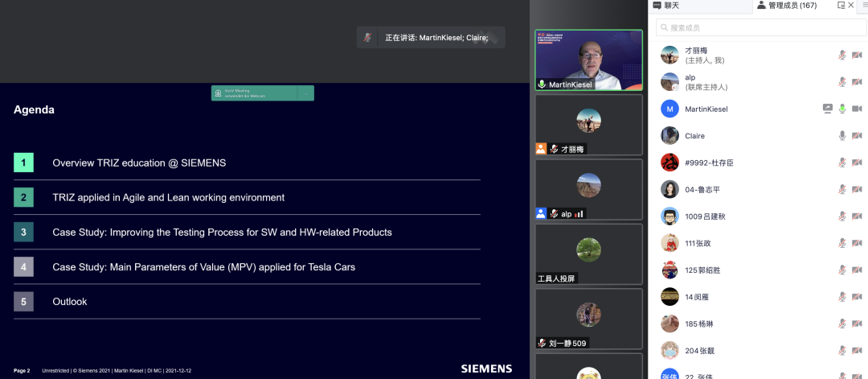The width and height of the screenshot is (868, 379).
Task: Select member name 14闵雁
Action: 697,297
